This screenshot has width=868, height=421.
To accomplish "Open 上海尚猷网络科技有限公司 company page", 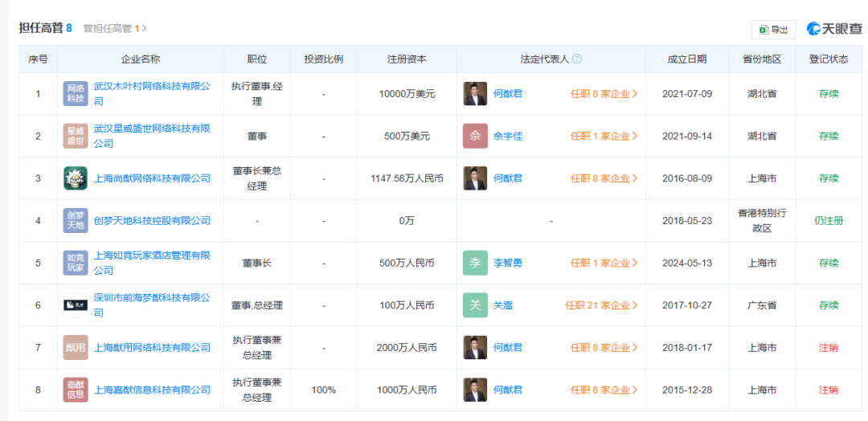I will tap(152, 178).
